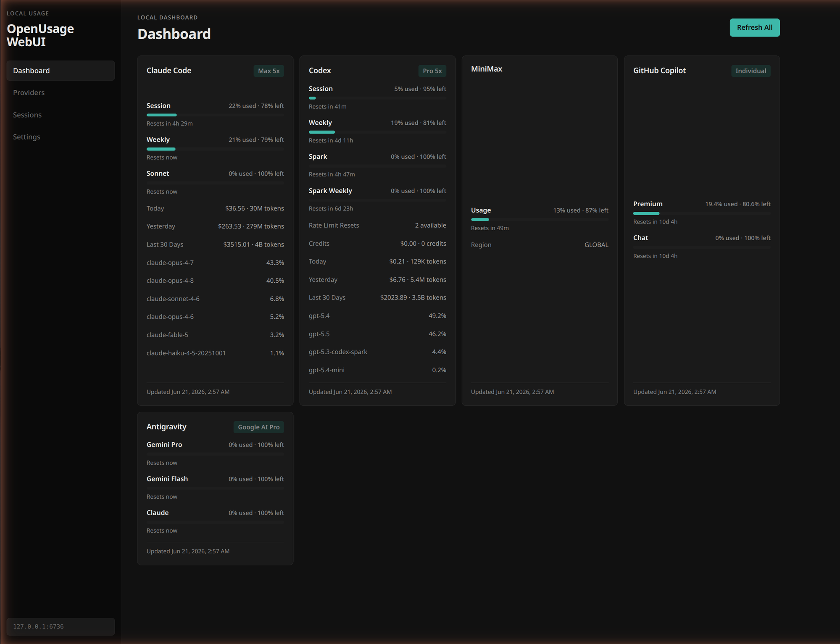Click the Pro 5x plan badge
840x644 pixels.
[x=432, y=71]
